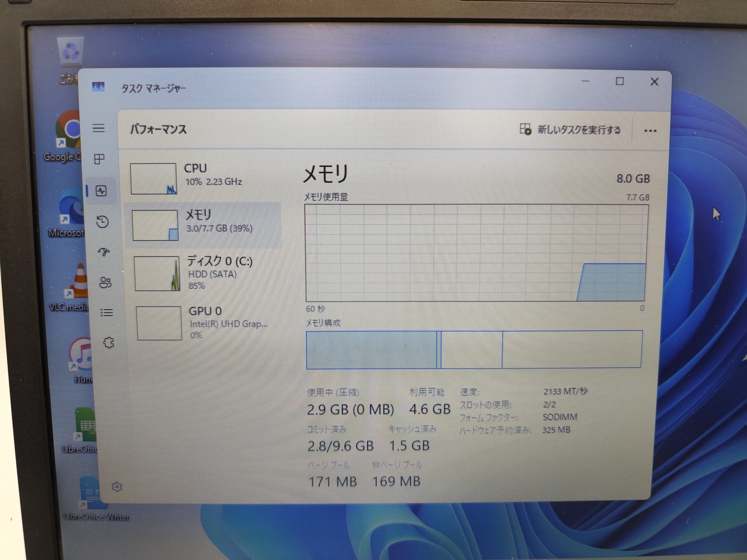The image size is (747, 560).
Task: Click the 2.9 GB (0 MB) in-use value
Action: tap(350, 409)
